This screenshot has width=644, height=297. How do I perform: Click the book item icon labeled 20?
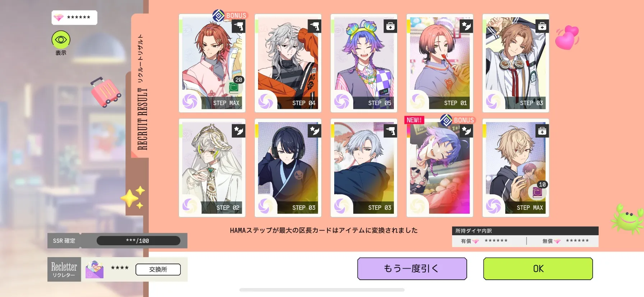pos(234,86)
